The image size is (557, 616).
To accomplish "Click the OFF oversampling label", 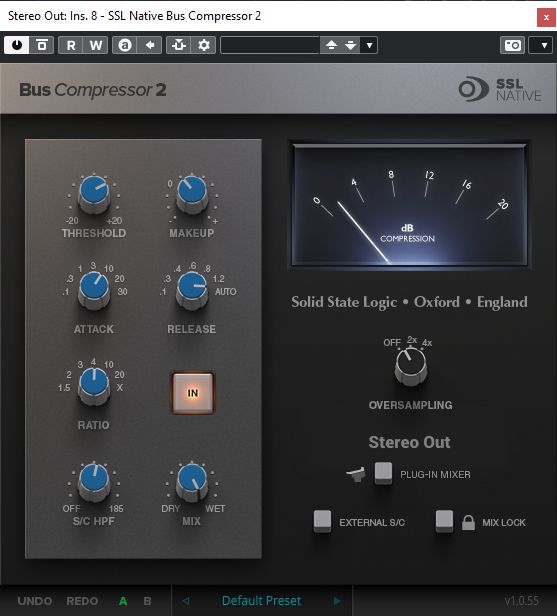I will 392,343.
